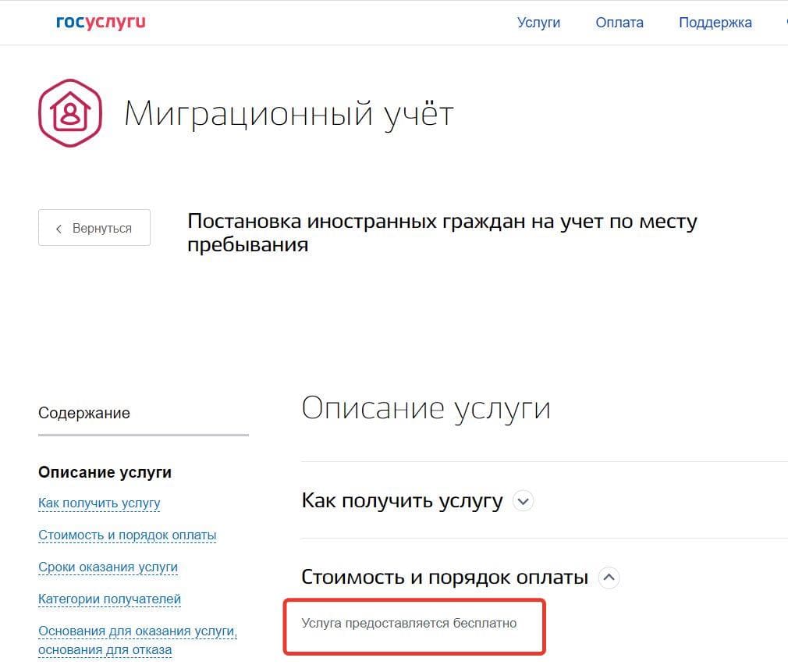Collapse the Стоимость и порядок оплаты chevron
The width and height of the screenshot is (788, 672).
point(609,578)
